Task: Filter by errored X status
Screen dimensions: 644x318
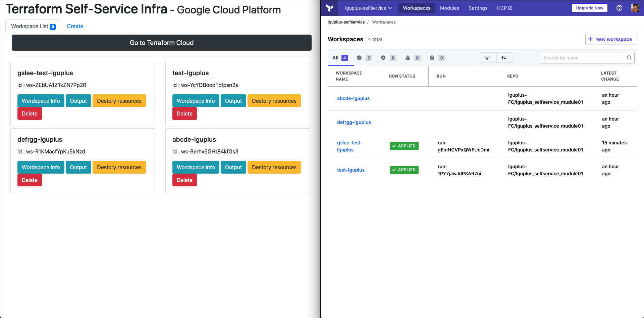Action: point(388,58)
